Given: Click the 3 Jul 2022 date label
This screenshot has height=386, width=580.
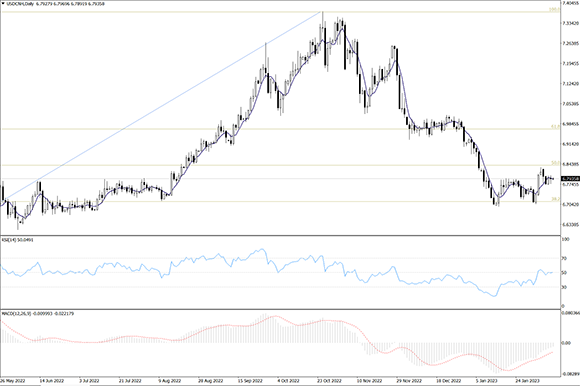Looking at the screenshot, I should (x=89, y=380).
